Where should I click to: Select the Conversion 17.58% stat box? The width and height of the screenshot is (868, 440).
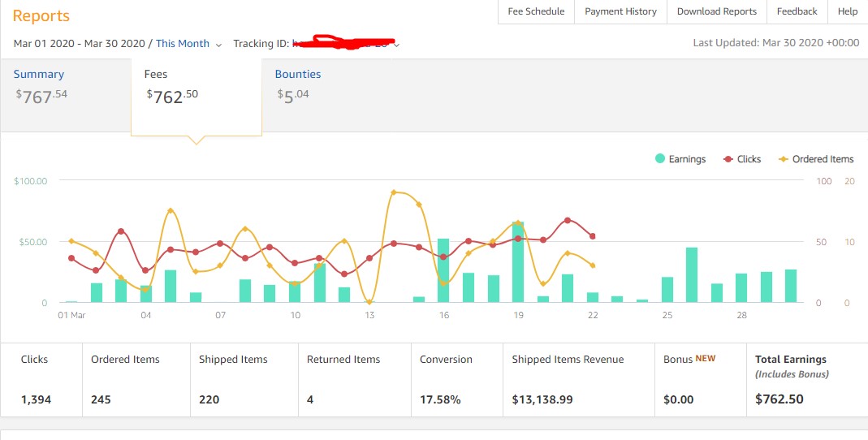(x=456, y=379)
